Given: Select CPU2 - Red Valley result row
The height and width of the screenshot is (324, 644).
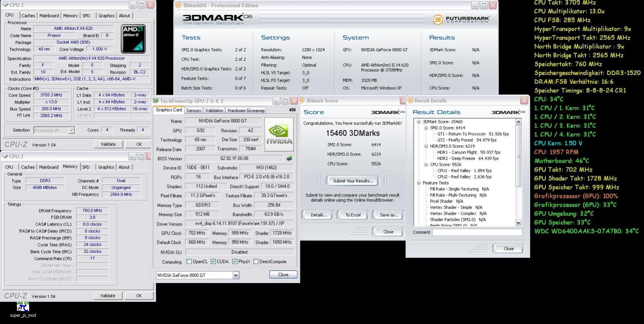Looking at the screenshot, I should (x=464, y=177).
